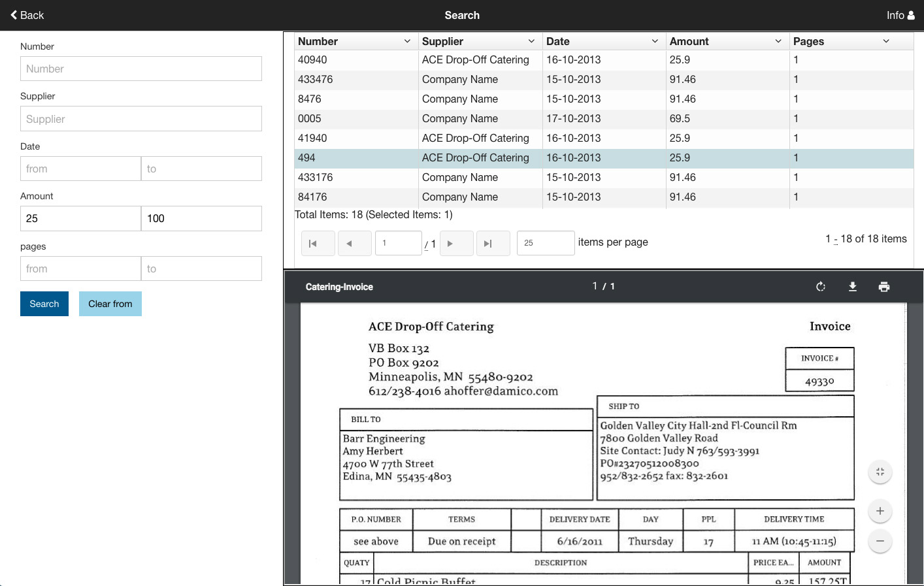The width and height of the screenshot is (924, 586).
Task: Select the row with number 8476
Action: coord(604,99)
